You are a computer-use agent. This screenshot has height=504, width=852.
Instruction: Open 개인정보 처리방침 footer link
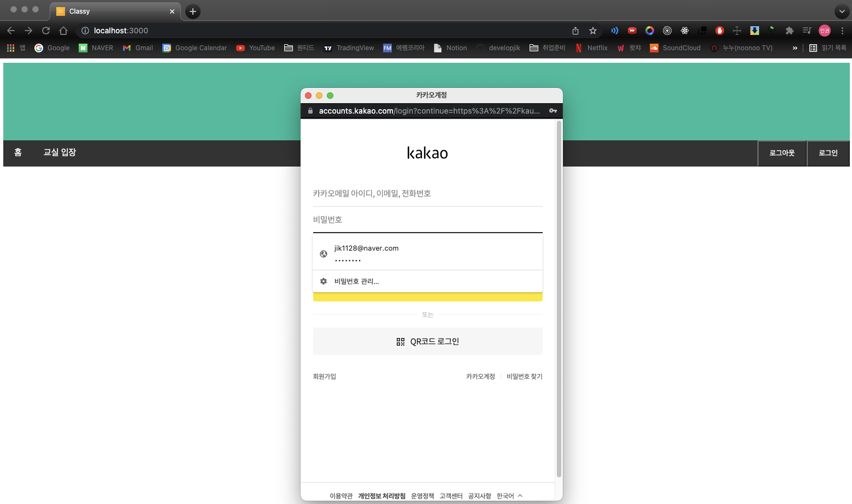click(381, 496)
